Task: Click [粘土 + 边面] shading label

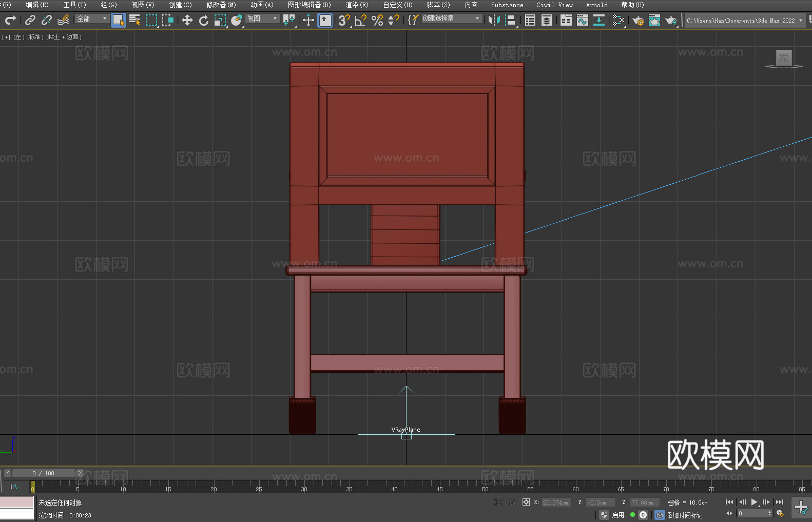Action: pos(64,37)
